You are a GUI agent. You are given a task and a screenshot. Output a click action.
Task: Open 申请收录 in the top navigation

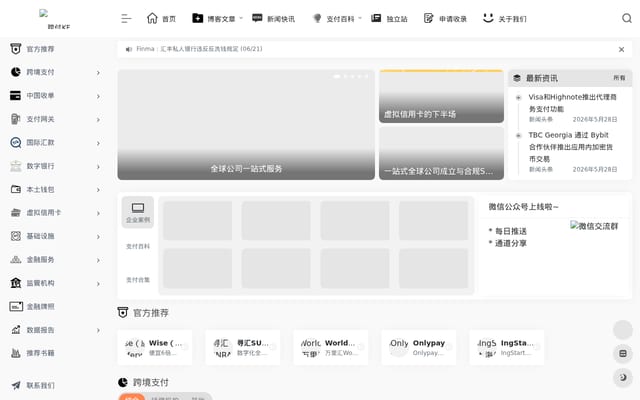[x=445, y=18]
